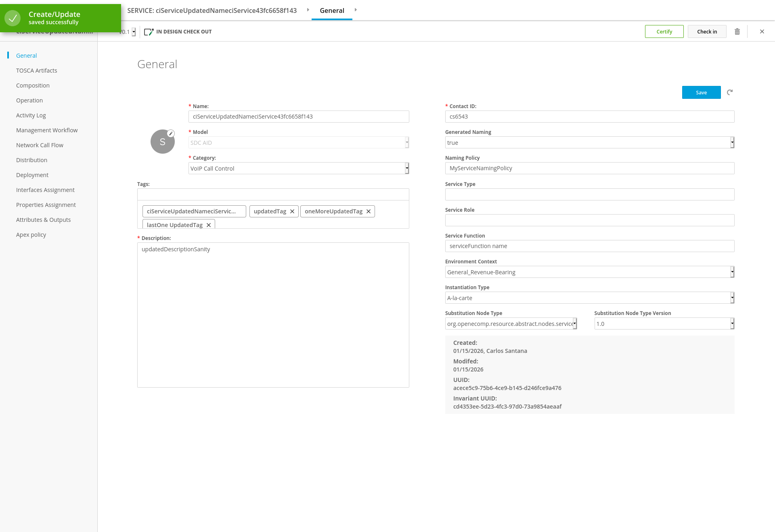Image resolution: width=775 pixels, height=532 pixels.
Task: Open the Generated Naming dropdown
Action: pos(589,142)
